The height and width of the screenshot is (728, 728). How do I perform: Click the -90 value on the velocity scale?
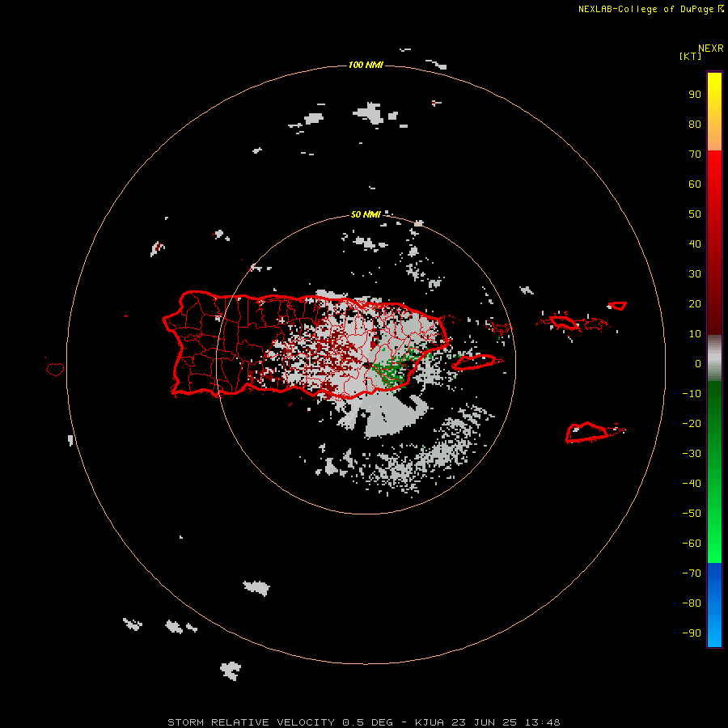(x=692, y=633)
